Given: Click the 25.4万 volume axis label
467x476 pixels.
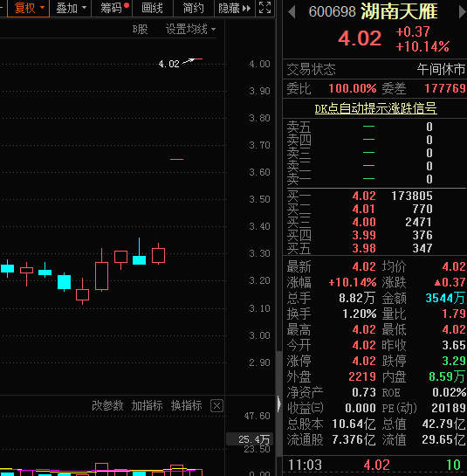Looking at the screenshot, I should [x=250, y=439].
